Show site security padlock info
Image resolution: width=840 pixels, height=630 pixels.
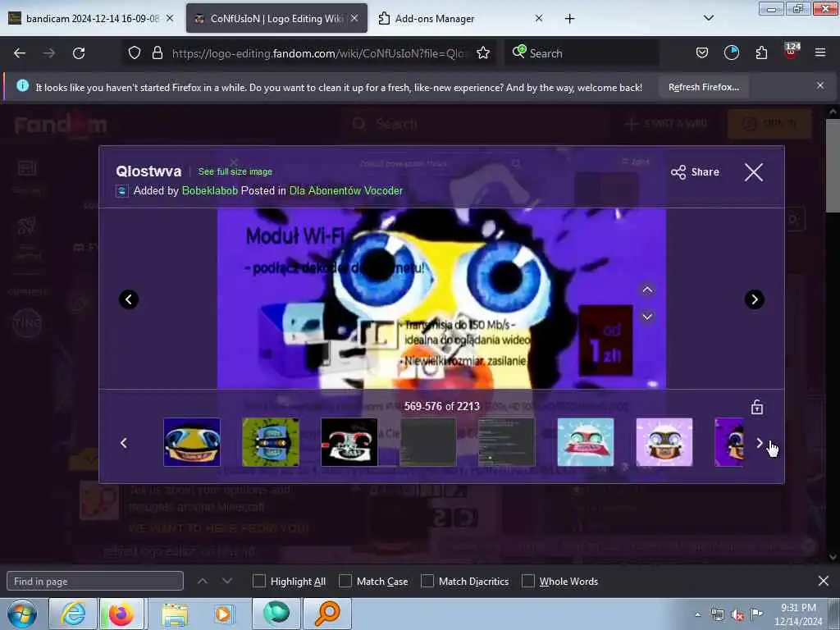coord(157,52)
